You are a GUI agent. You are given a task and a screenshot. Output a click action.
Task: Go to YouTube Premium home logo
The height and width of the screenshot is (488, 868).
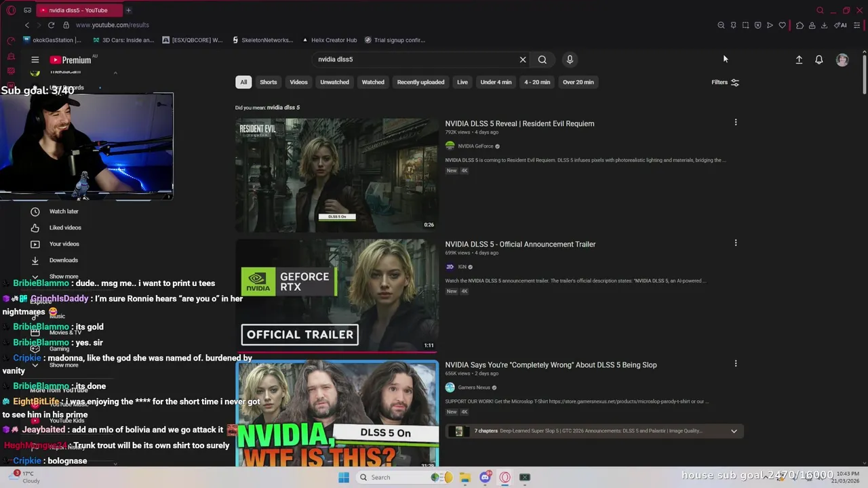pyautogui.click(x=71, y=60)
